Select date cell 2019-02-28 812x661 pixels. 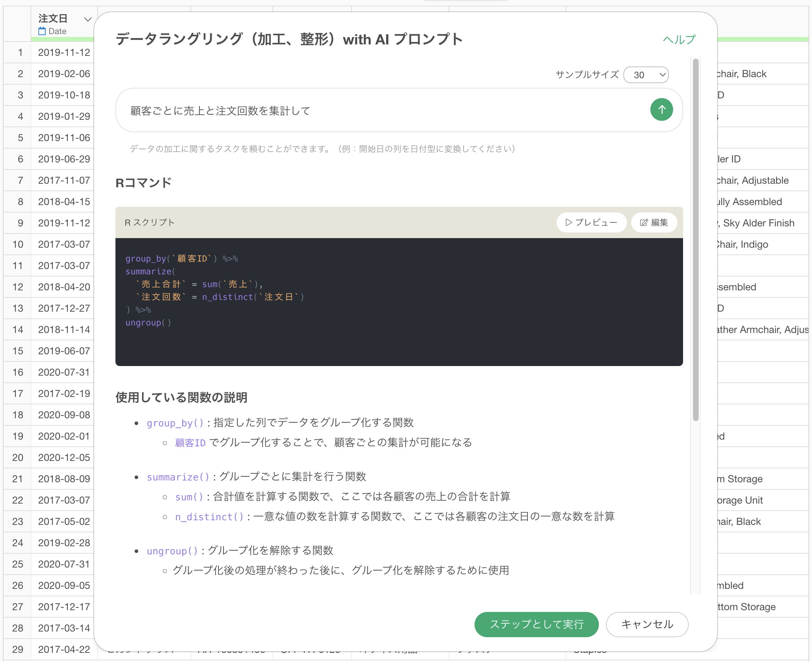point(64,543)
